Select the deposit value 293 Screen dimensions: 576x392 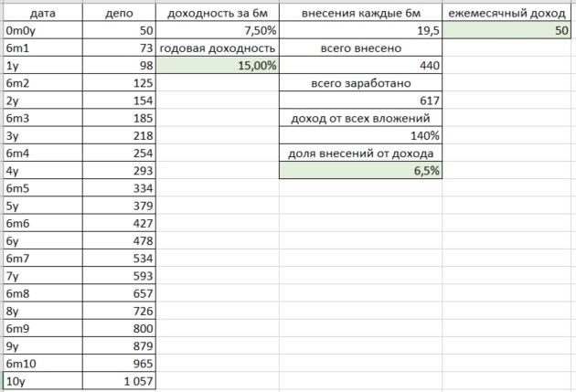click(119, 171)
